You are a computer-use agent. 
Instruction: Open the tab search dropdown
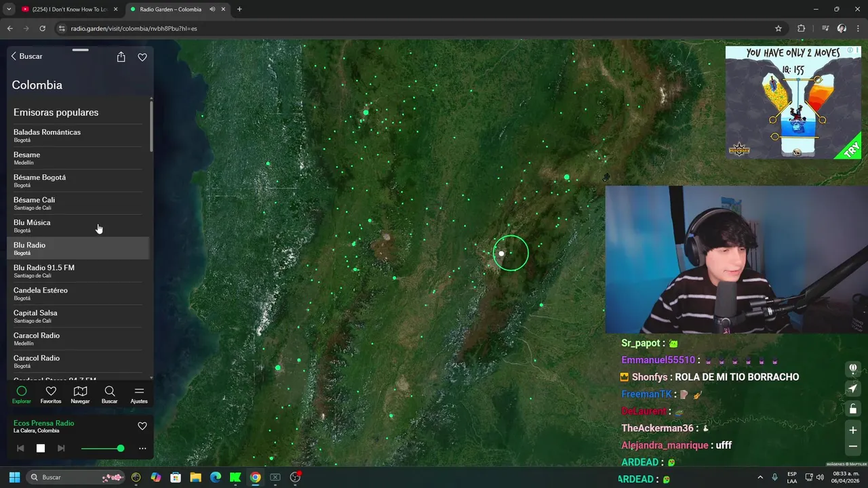click(x=8, y=9)
